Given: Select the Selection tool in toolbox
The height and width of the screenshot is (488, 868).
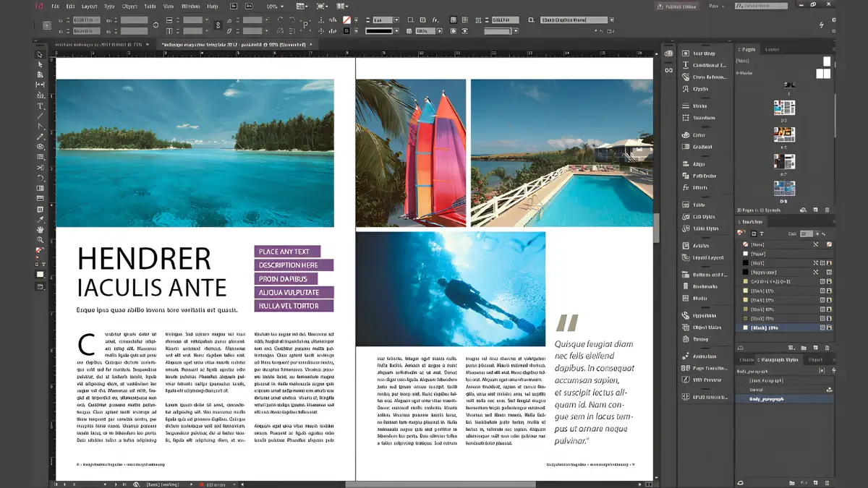Looking at the screenshot, I should point(41,54).
